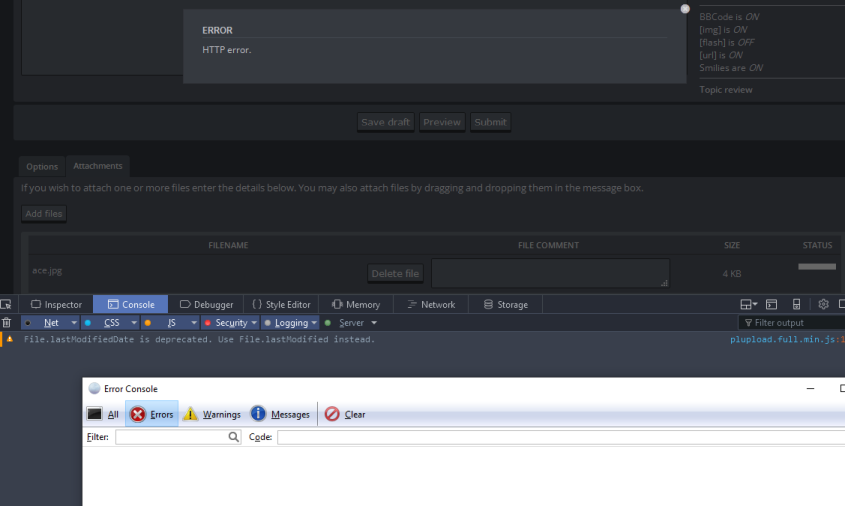Click the file comment box for ace.jpg
The height and width of the screenshot is (506, 845).
pos(550,273)
